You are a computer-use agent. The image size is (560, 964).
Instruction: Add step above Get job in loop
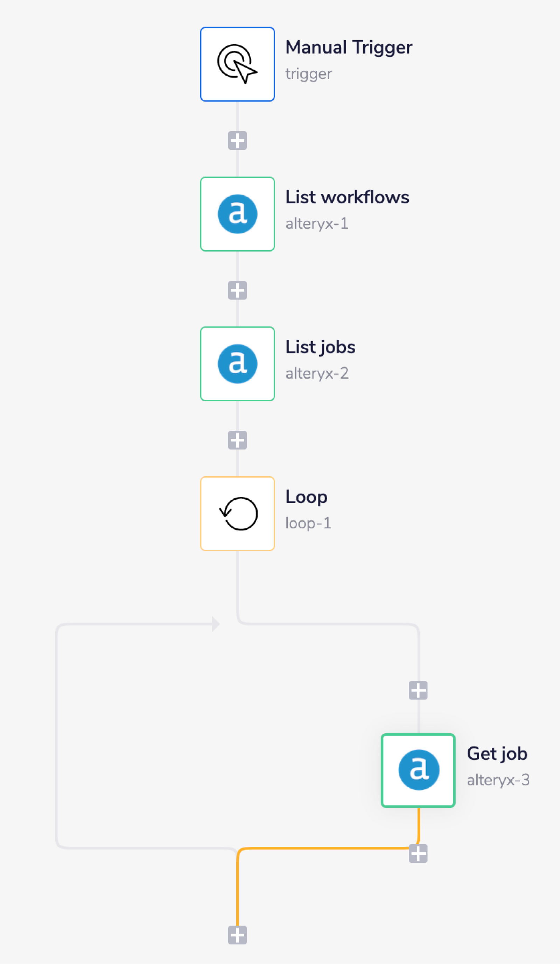click(x=418, y=690)
